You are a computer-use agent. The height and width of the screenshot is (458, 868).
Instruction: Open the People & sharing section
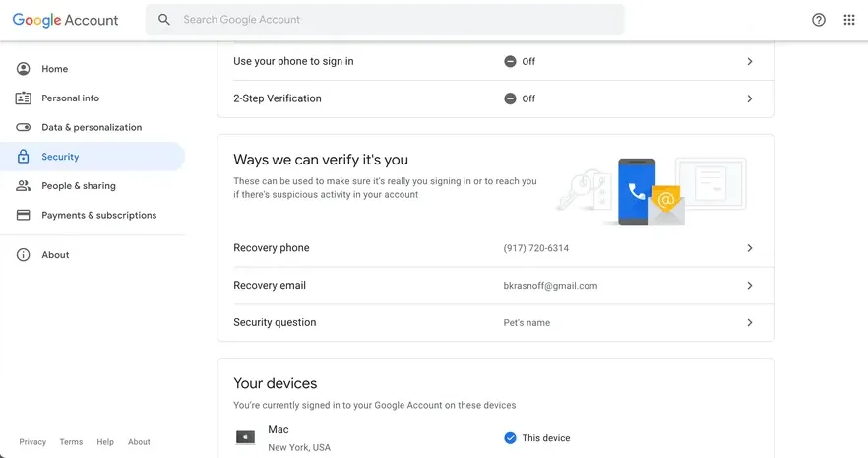click(78, 186)
